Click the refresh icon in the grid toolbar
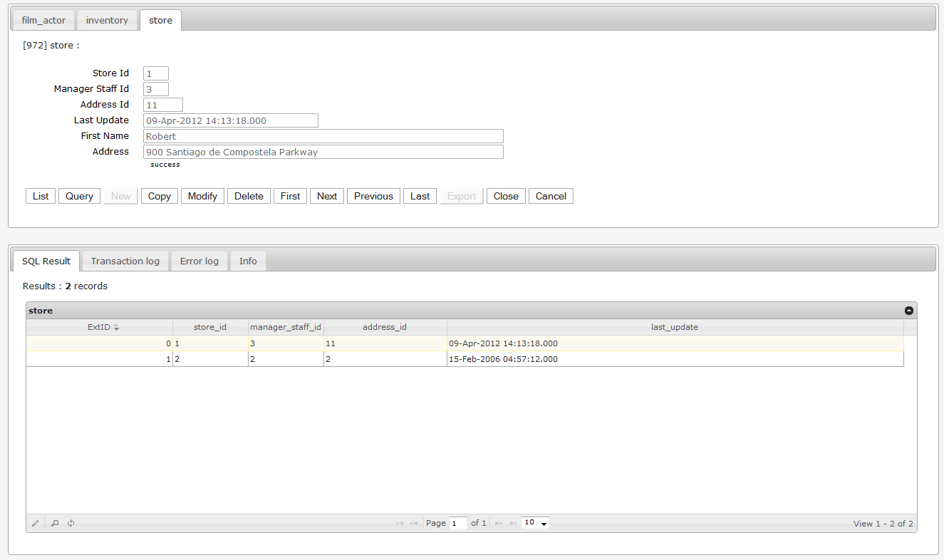944x560 pixels. [x=70, y=523]
